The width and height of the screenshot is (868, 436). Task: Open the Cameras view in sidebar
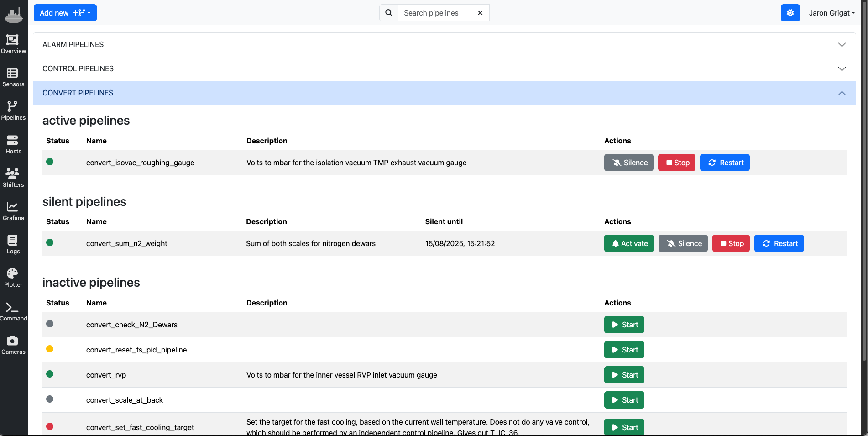click(13, 345)
